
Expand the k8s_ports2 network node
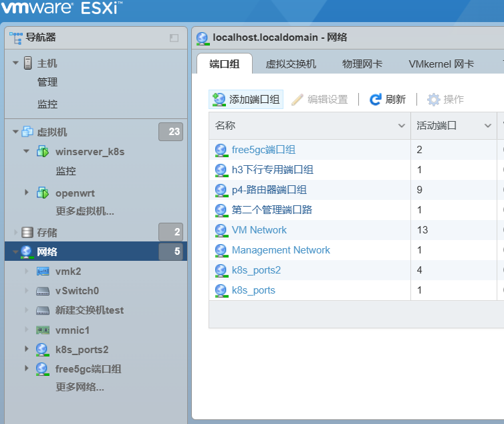pyautogui.click(x=27, y=348)
